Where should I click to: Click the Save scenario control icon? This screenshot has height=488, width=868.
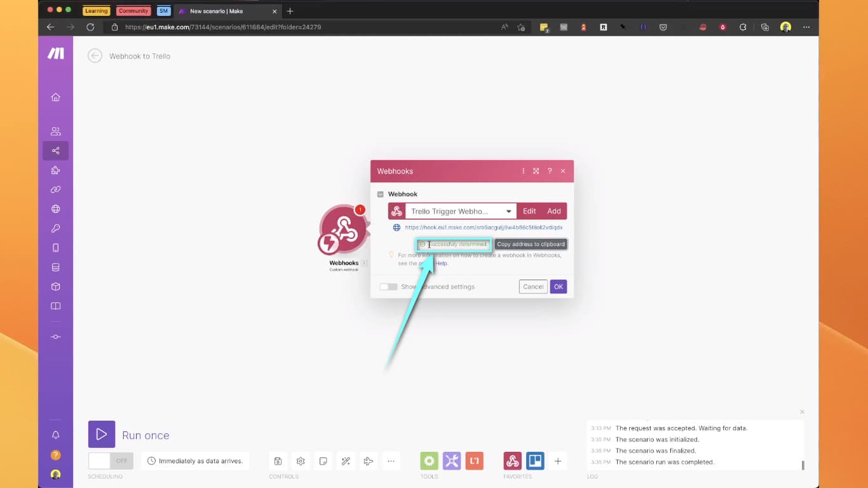[x=278, y=461]
